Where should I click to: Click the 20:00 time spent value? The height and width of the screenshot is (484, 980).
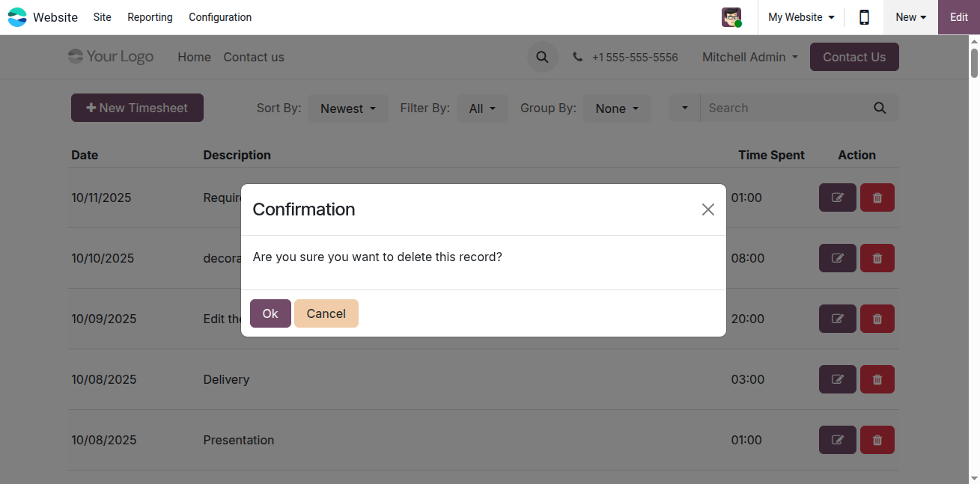[x=748, y=319]
